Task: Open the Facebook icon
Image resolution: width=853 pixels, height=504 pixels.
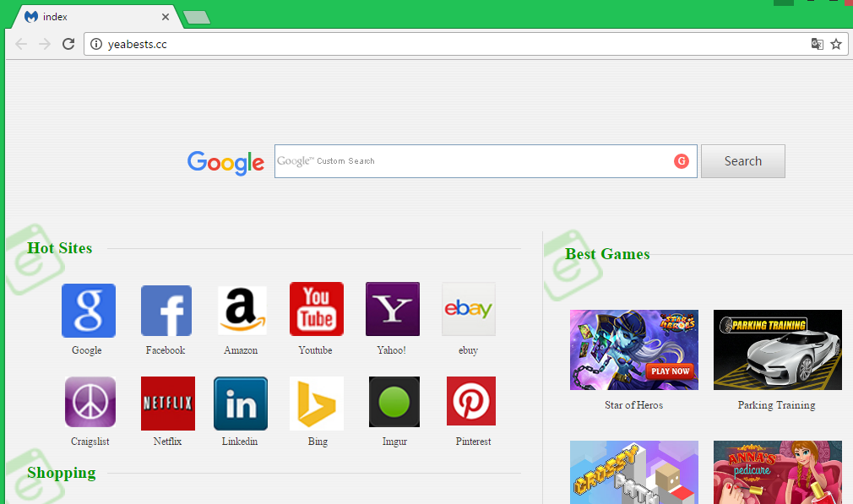Action: (166, 311)
